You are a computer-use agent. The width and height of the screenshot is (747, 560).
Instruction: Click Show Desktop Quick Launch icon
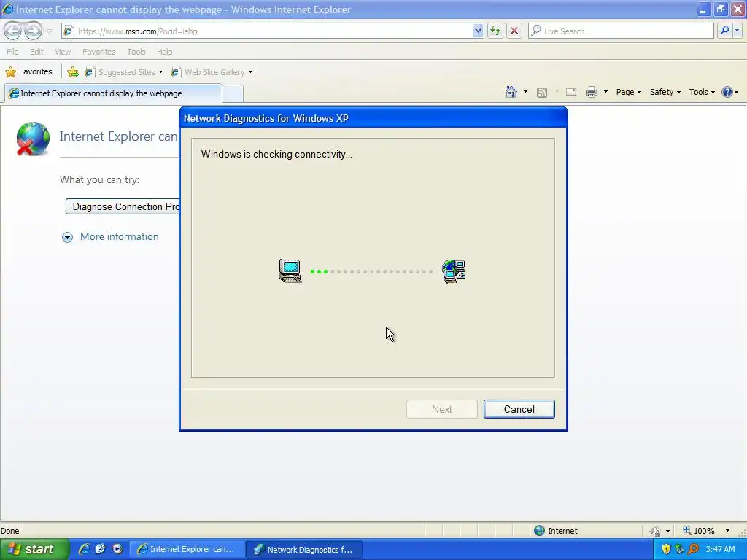coord(101,549)
